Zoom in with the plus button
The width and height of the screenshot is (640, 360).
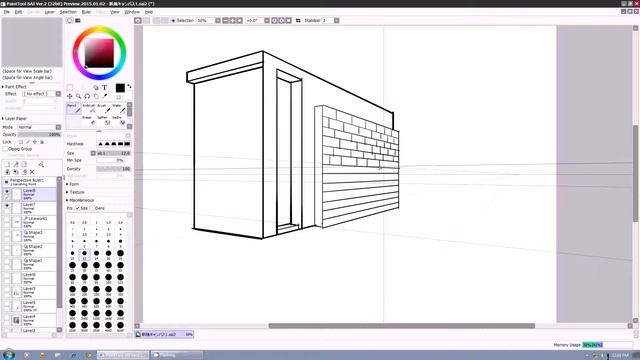coord(232,20)
